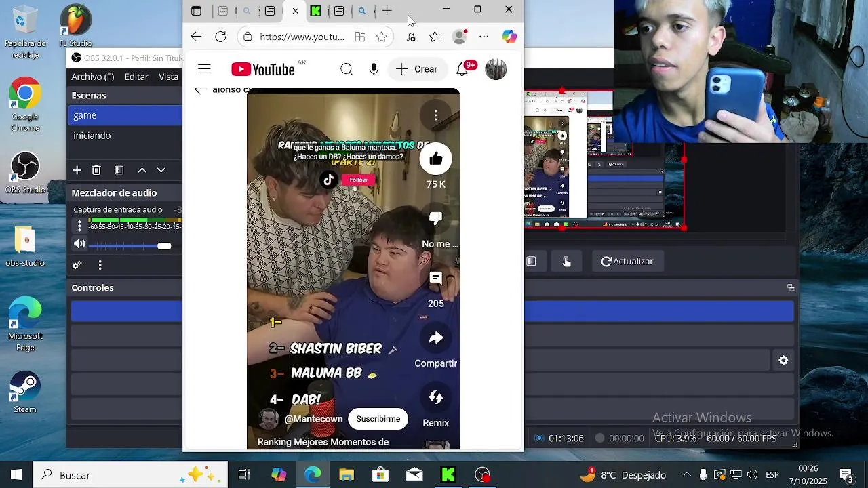This screenshot has width=868, height=488.
Task: Mute Captura de entrada audio speaker
Action: (79, 244)
